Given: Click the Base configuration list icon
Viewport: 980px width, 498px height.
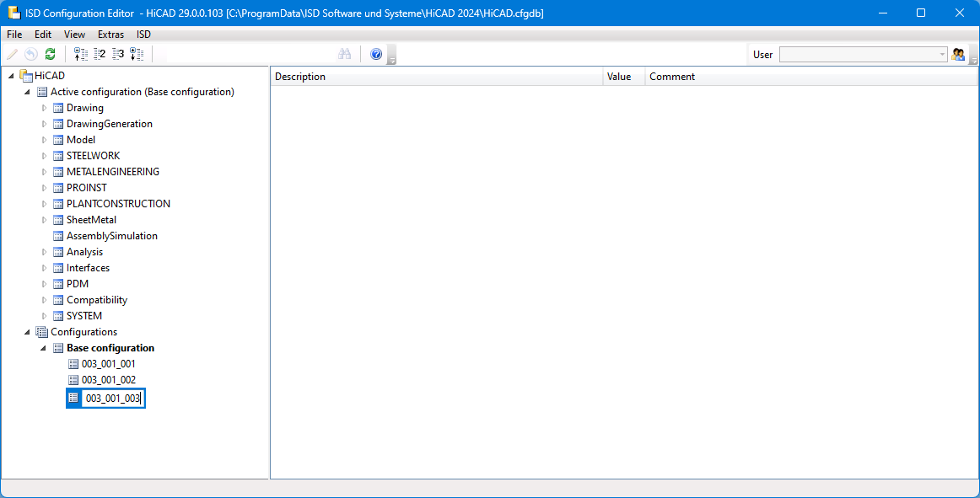Looking at the screenshot, I should 58,348.
